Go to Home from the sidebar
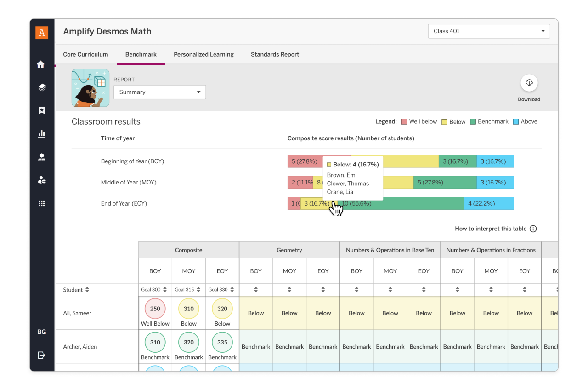Screen dimensions: 588x390 click(x=41, y=64)
